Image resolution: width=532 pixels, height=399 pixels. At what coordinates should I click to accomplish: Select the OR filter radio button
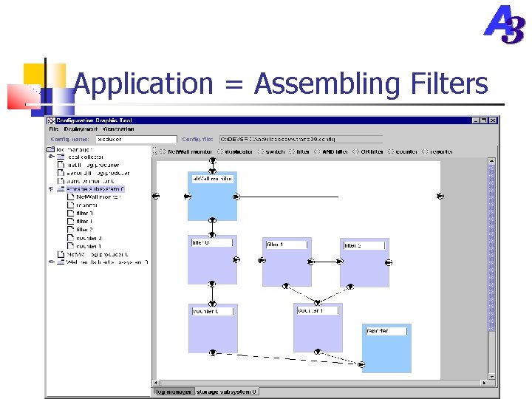pyautogui.click(x=355, y=151)
